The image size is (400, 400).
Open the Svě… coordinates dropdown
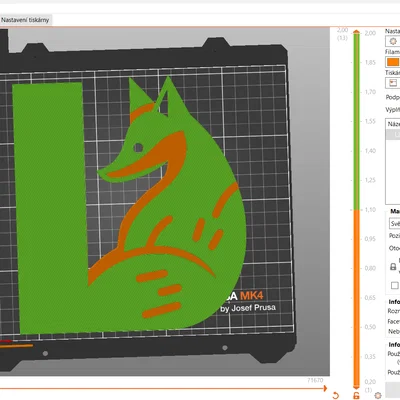pyautogui.click(x=395, y=223)
